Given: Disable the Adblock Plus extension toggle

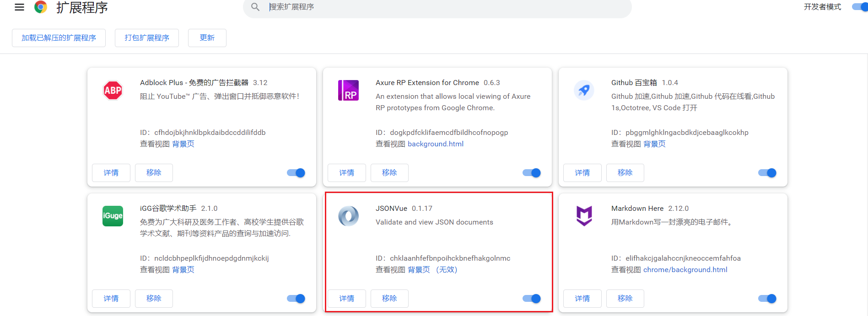Looking at the screenshot, I should (296, 173).
